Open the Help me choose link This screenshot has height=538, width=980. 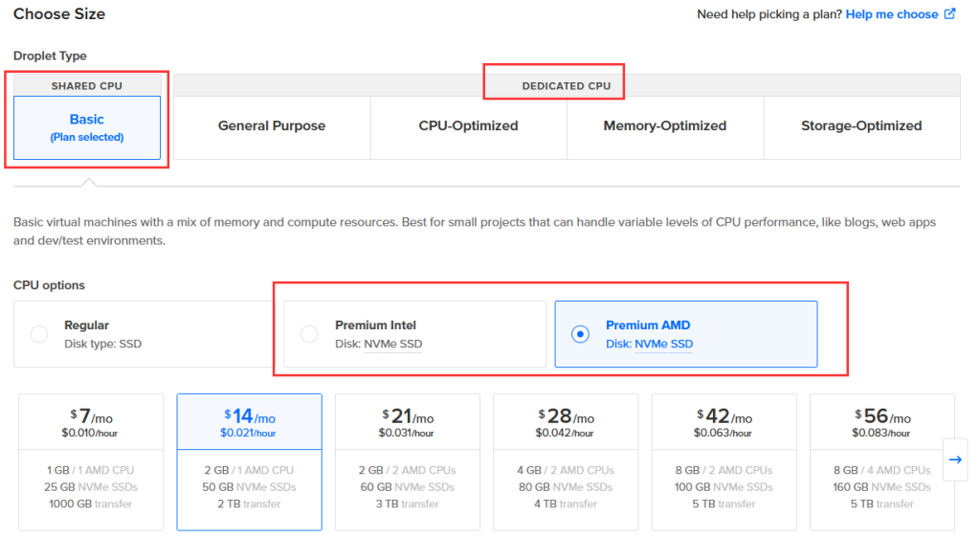[891, 14]
